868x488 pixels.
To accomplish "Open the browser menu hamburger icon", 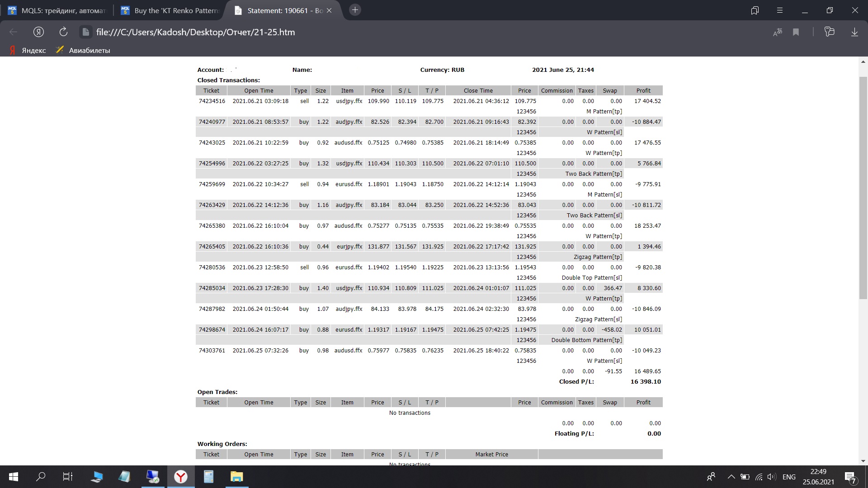I will [x=779, y=10].
